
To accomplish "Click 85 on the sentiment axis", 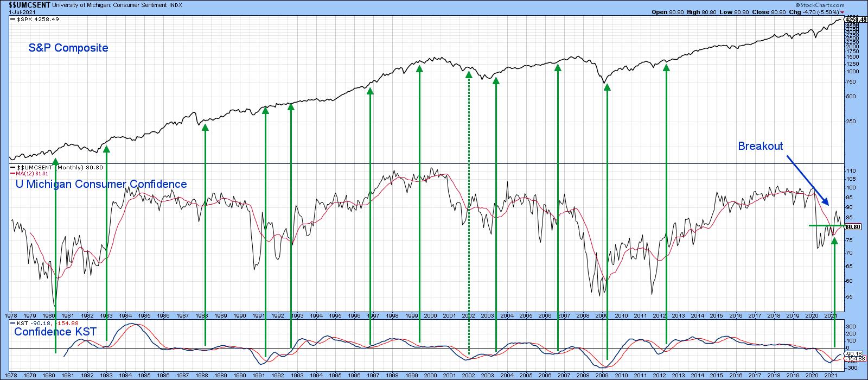I will 850,217.
